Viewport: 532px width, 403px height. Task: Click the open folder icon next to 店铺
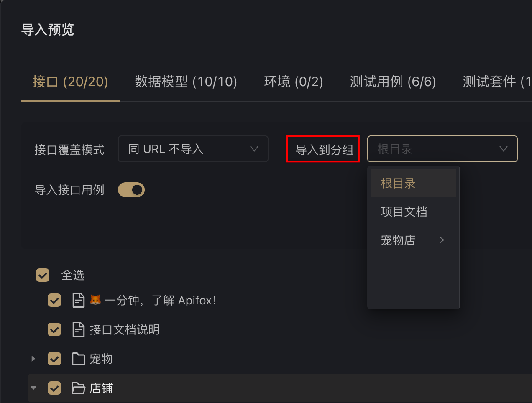79,388
